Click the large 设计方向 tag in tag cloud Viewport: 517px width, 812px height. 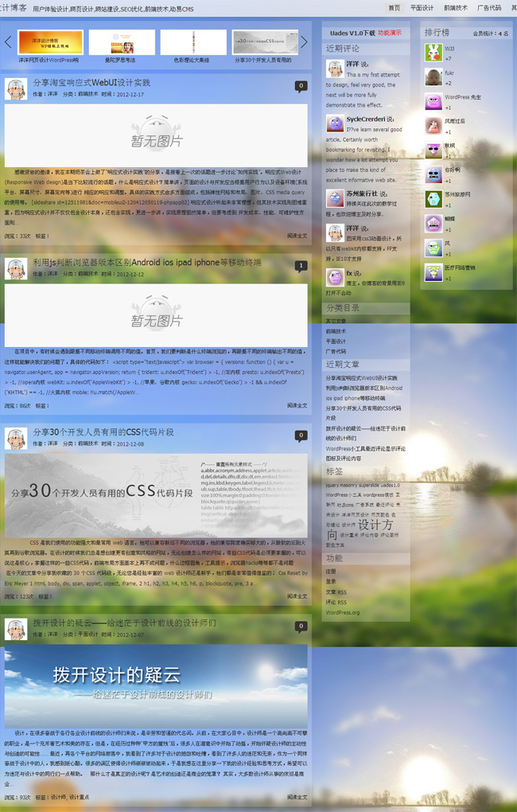click(374, 526)
